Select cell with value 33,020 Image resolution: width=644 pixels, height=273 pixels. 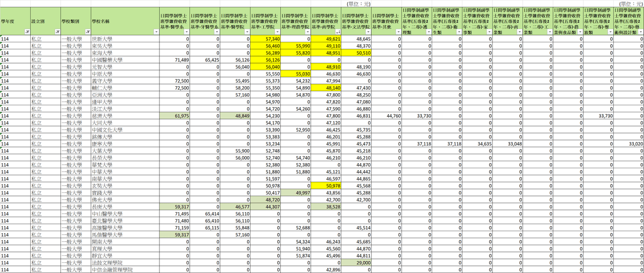click(x=628, y=144)
